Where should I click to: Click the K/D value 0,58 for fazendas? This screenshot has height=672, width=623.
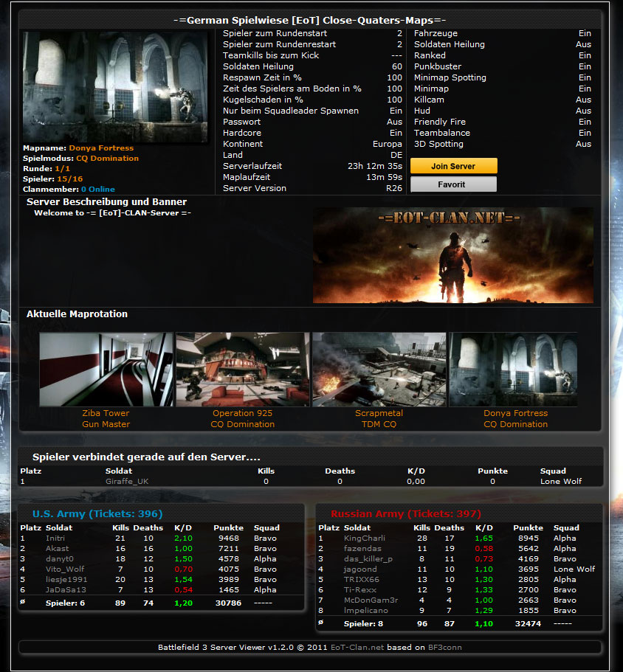[483, 548]
